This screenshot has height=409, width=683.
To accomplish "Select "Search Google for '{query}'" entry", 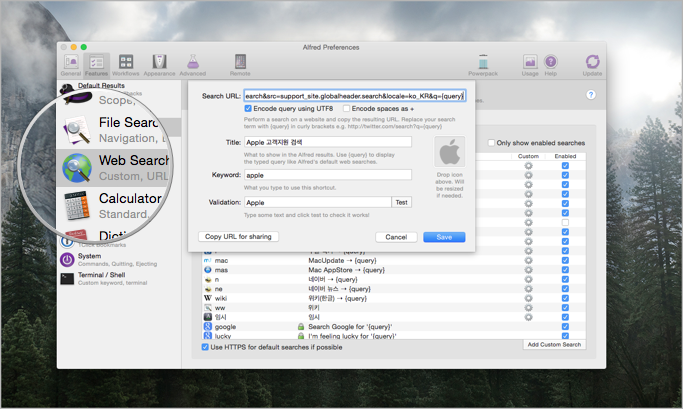I will [350, 326].
